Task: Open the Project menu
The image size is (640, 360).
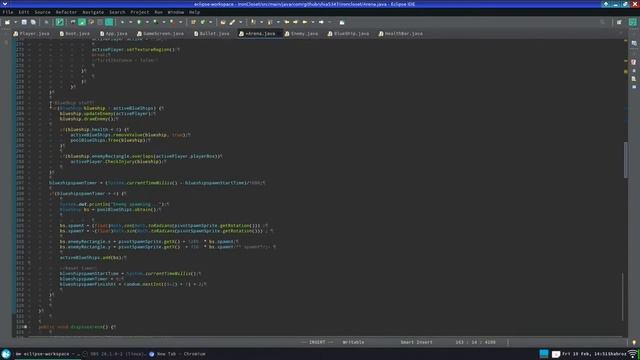Action: click(140, 12)
